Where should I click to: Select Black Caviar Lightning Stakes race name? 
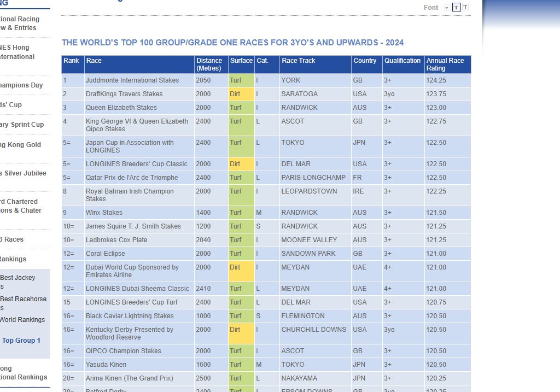[130, 316]
